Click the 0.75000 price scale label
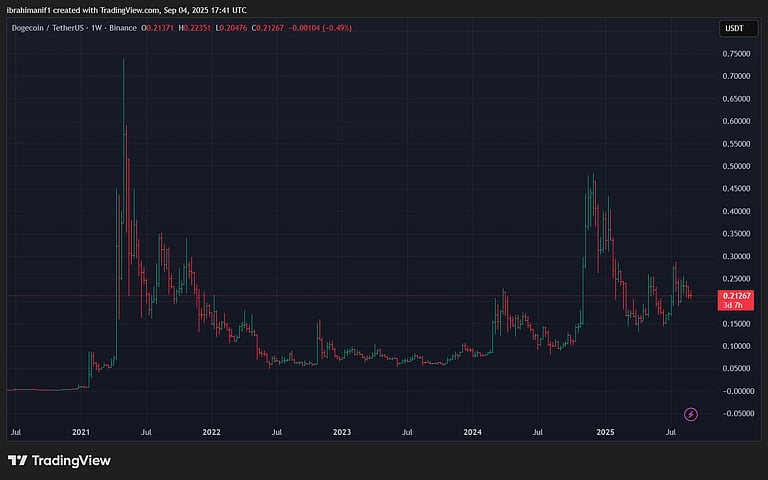Screen dimensions: 768x480 pos(738,53)
